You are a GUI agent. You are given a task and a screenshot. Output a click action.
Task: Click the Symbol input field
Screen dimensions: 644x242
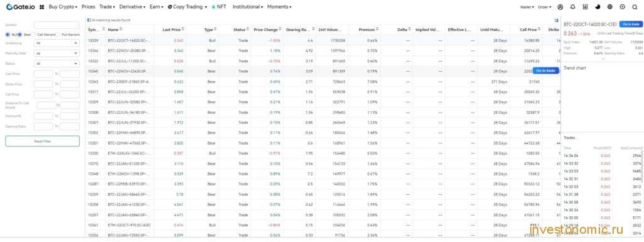[x=57, y=25]
